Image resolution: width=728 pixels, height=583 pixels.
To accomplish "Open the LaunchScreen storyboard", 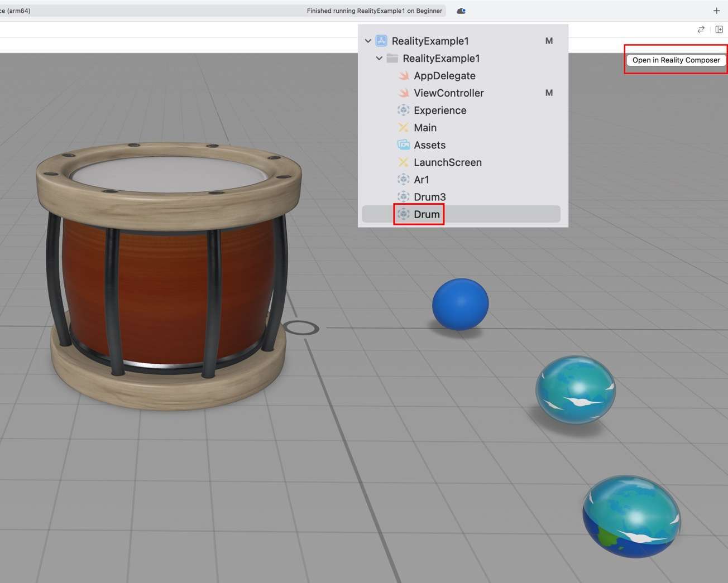I will [x=447, y=162].
